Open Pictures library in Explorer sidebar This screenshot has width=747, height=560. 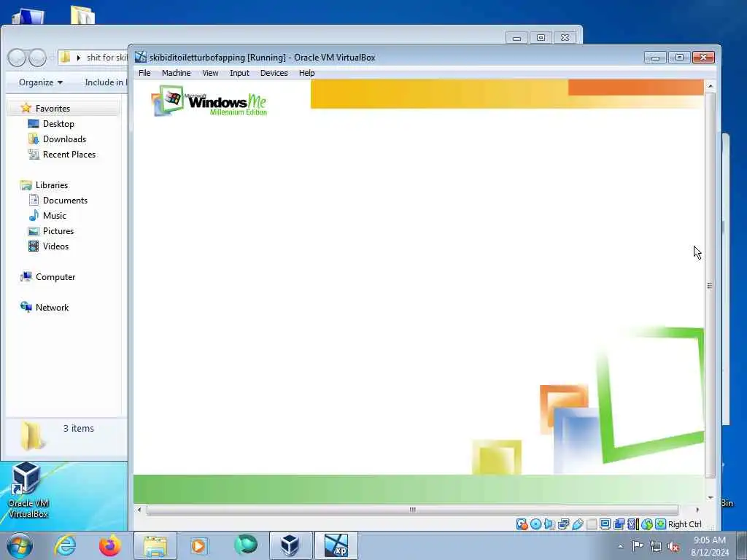58,231
